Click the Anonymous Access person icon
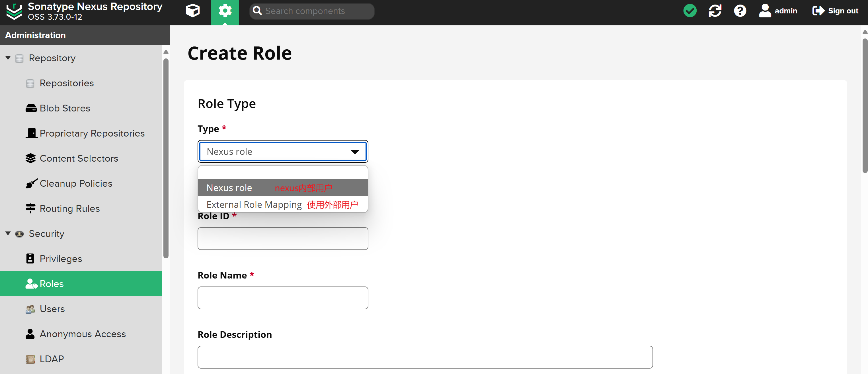Image resolution: width=868 pixels, height=374 pixels. click(30, 334)
